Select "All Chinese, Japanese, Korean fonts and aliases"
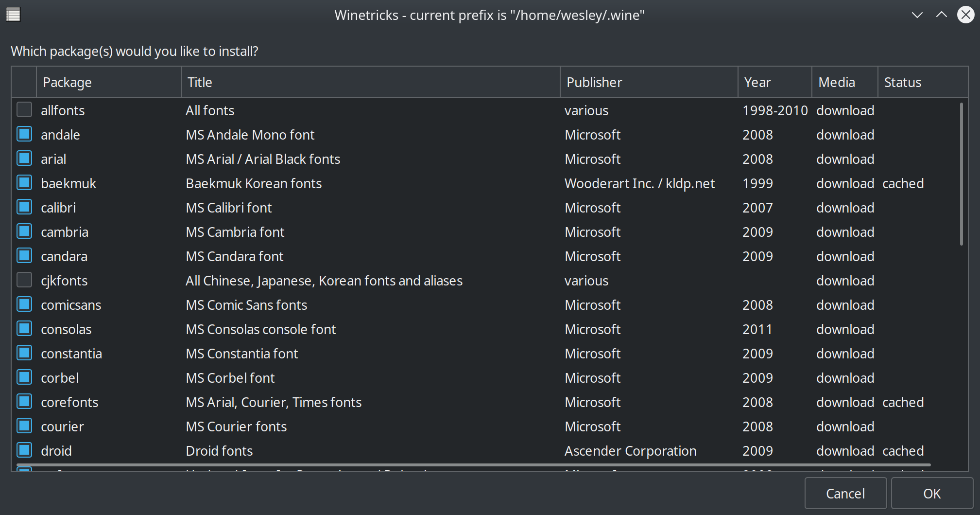This screenshot has width=980, height=515. (324, 281)
